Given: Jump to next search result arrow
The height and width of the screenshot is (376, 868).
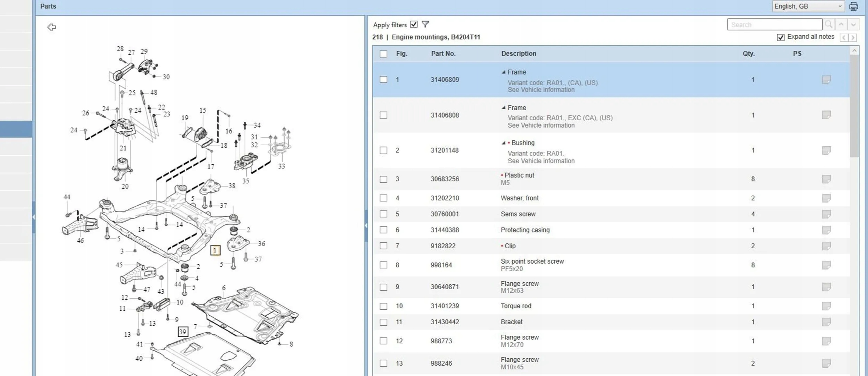Looking at the screenshot, I should pyautogui.click(x=853, y=25).
